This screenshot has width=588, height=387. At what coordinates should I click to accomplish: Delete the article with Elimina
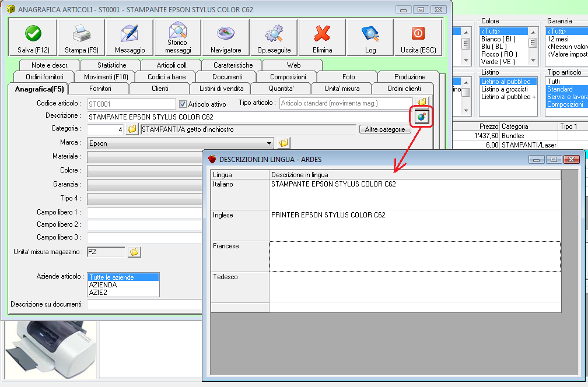pyautogui.click(x=322, y=38)
